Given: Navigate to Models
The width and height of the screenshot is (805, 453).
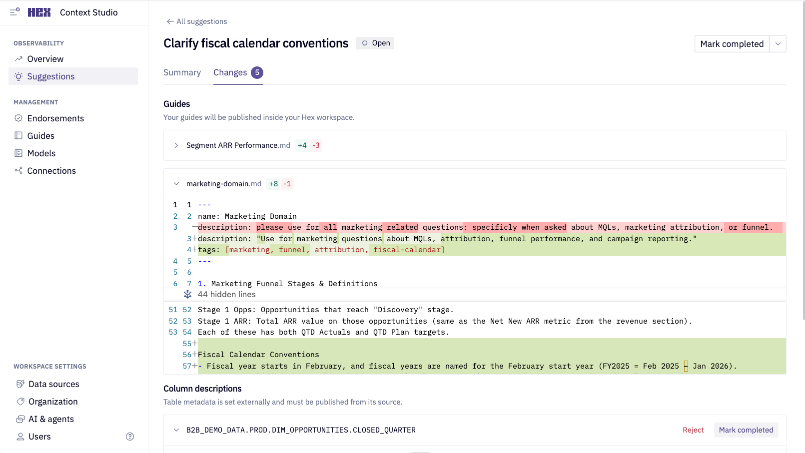Looking at the screenshot, I should (x=40, y=153).
